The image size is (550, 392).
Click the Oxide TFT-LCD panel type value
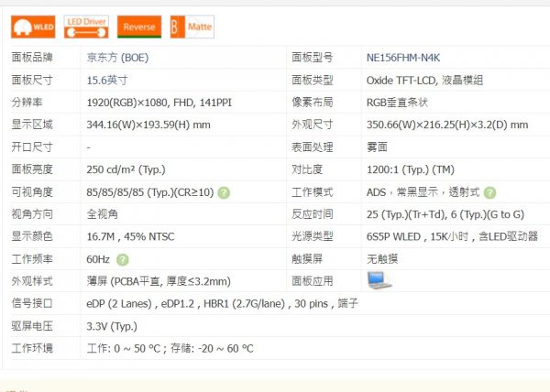point(424,80)
